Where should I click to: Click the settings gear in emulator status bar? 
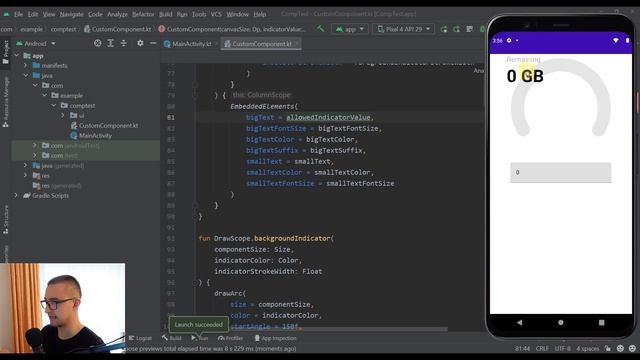click(x=509, y=40)
